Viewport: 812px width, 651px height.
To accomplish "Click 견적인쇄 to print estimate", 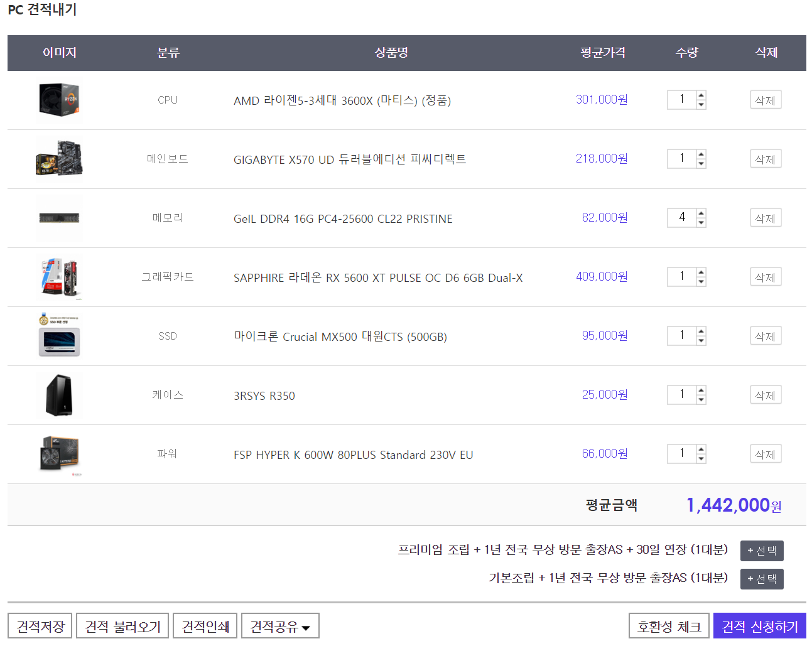I will (x=205, y=626).
